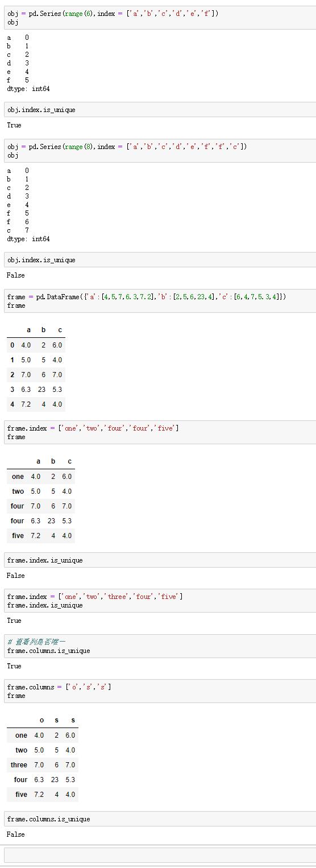316x868 pixels.
Task: Select the second obj.index.is_unique code cell
Action: point(160,260)
